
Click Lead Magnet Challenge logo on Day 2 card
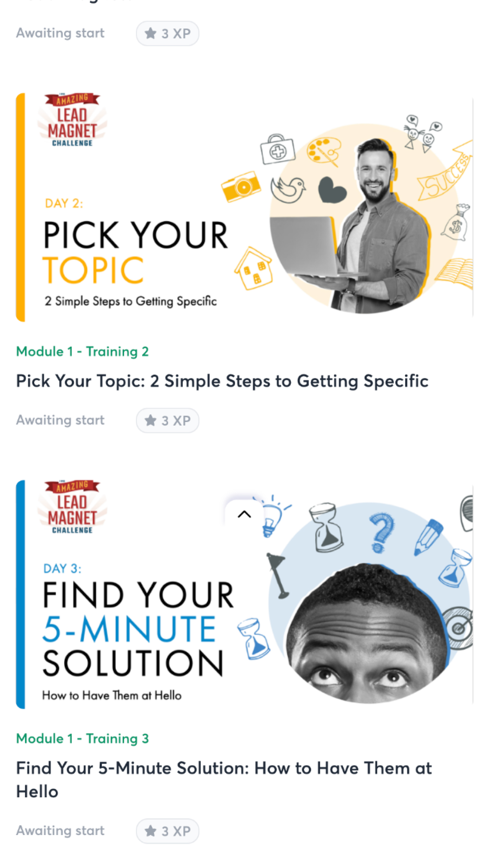(72, 120)
